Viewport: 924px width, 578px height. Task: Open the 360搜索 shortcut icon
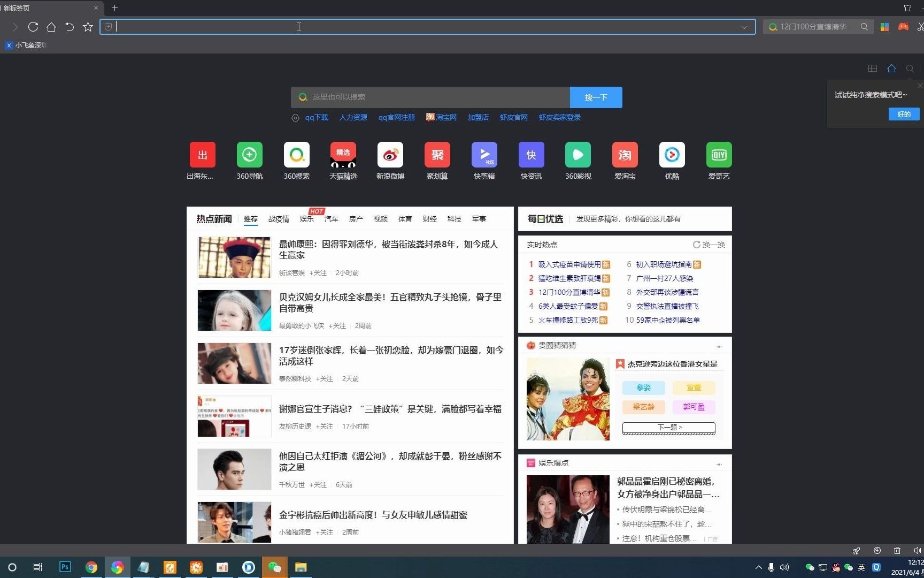pos(297,155)
